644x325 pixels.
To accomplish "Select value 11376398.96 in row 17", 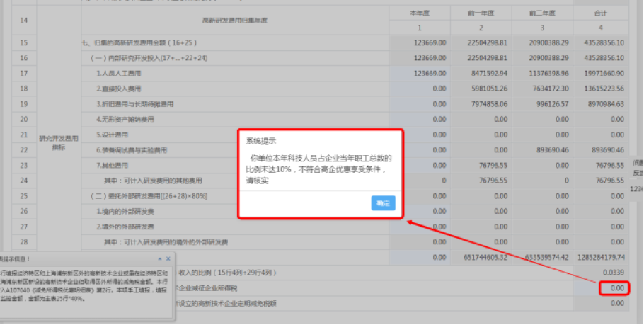I will click(x=548, y=74).
